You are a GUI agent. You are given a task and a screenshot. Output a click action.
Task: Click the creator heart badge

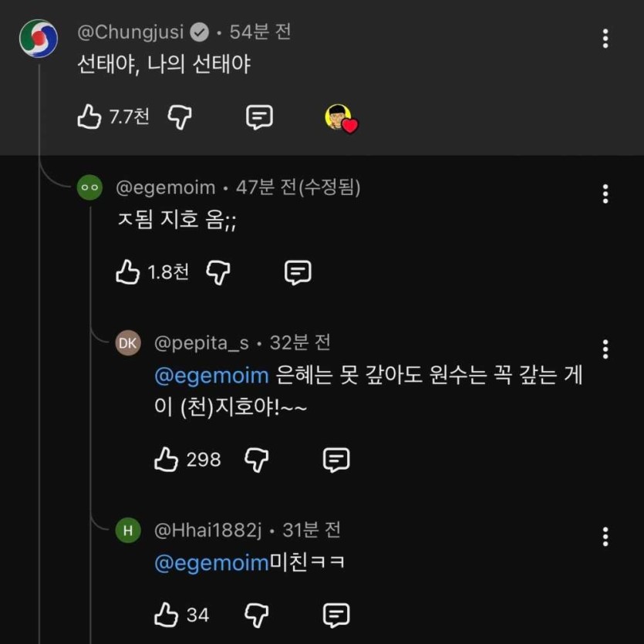340,118
